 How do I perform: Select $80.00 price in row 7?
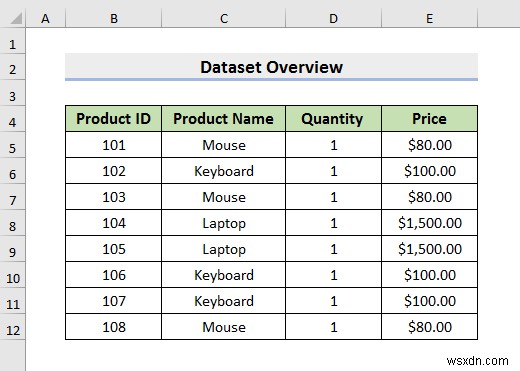coord(429,197)
